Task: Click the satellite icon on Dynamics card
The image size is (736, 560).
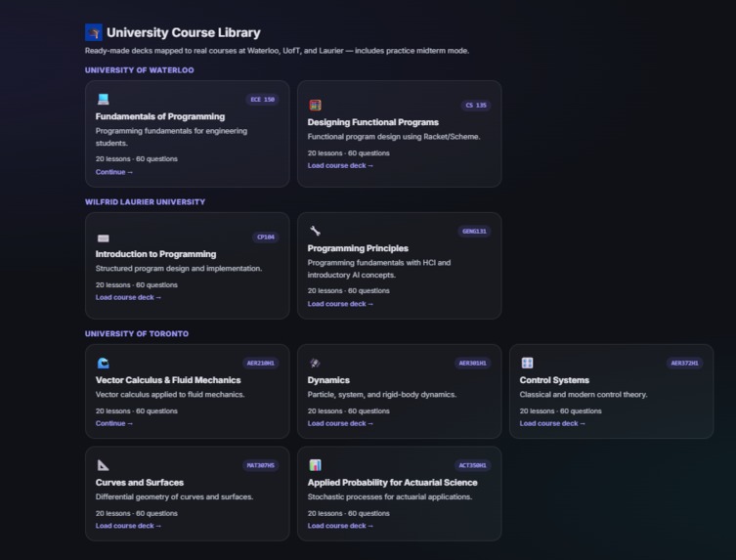Action: pos(315,363)
